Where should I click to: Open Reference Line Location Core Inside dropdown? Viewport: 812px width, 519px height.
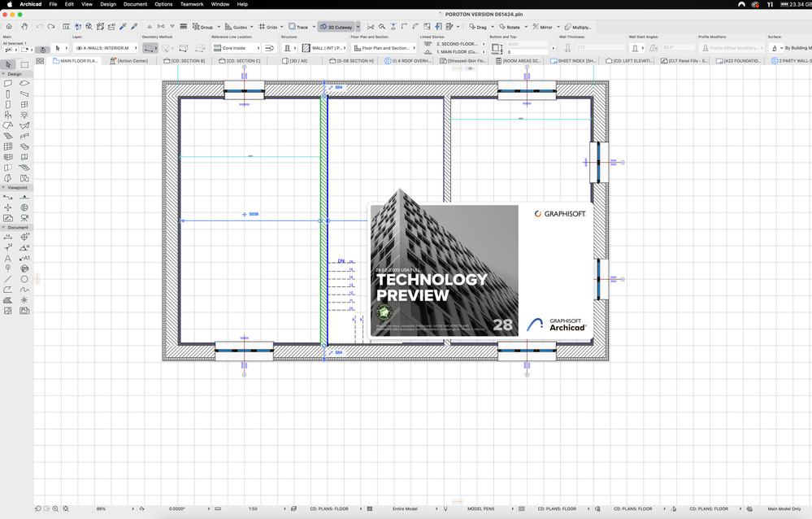coord(237,48)
